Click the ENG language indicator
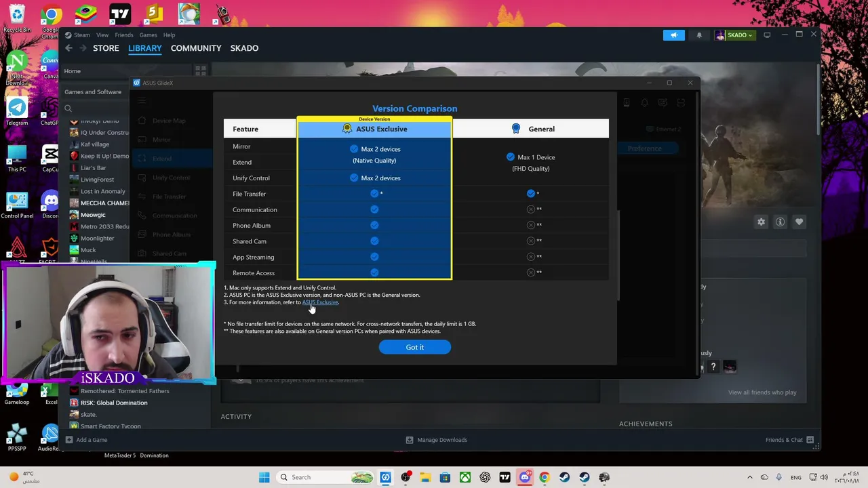This screenshot has height=488, width=868. point(797,477)
